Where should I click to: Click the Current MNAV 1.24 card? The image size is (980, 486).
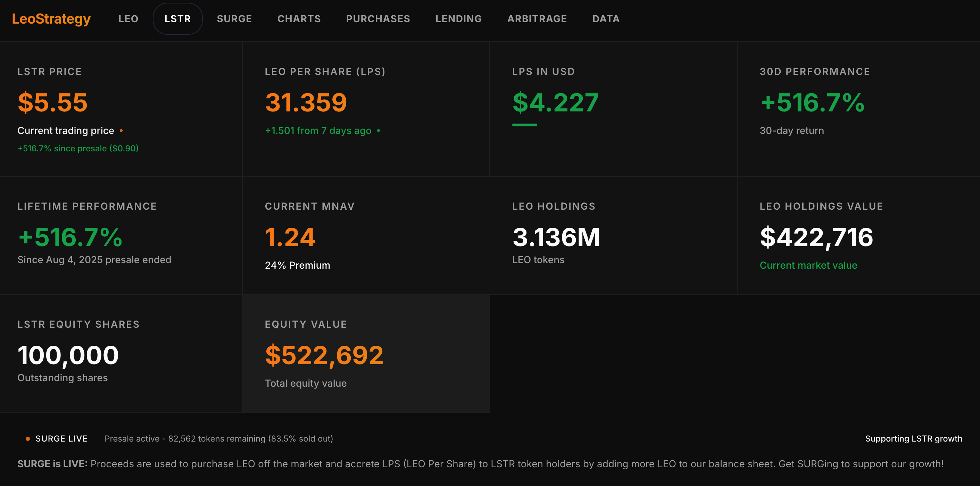coord(366,236)
